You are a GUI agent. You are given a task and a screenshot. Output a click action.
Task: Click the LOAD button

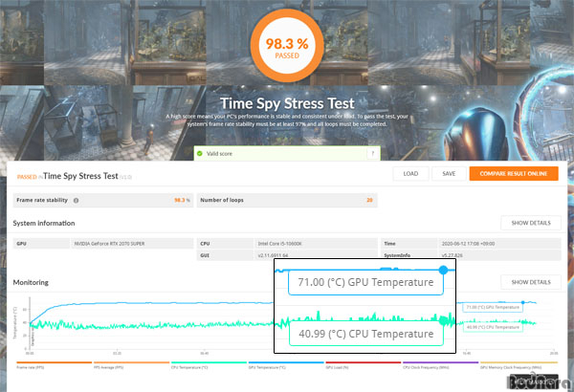tap(410, 174)
